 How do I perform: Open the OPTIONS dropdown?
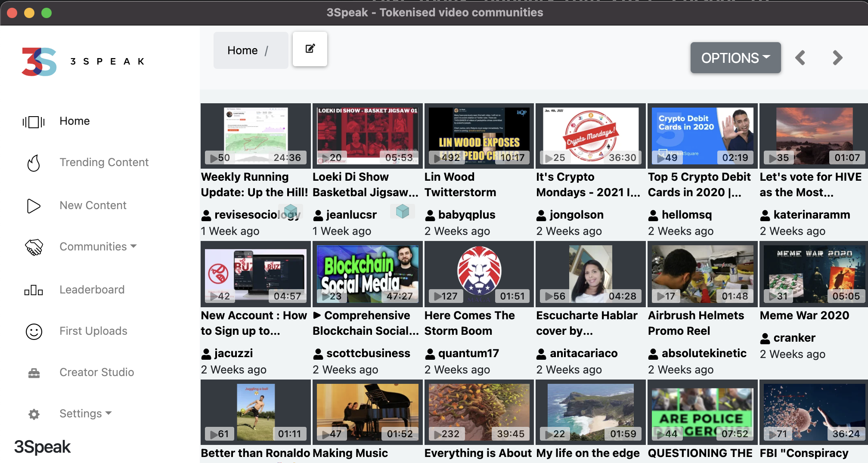[x=735, y=58]
